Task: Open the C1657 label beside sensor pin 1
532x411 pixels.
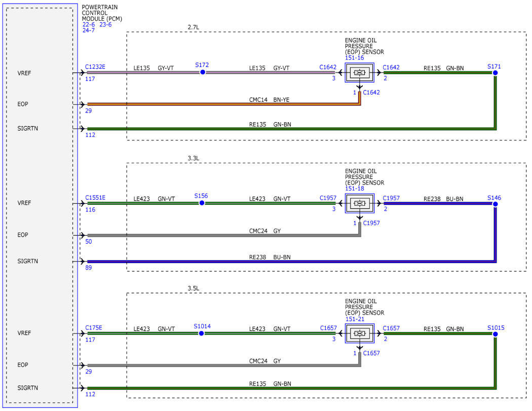Action: [371, 353]
